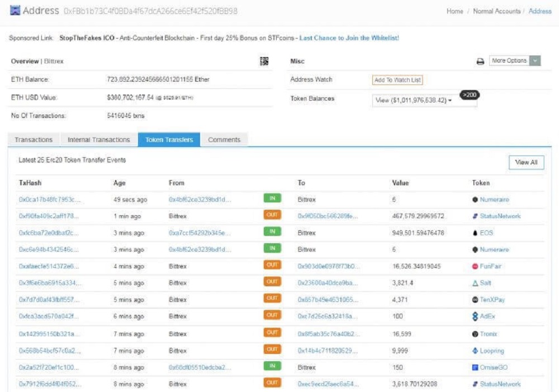Open the recipient address in the AdEx row

point(328,317)
